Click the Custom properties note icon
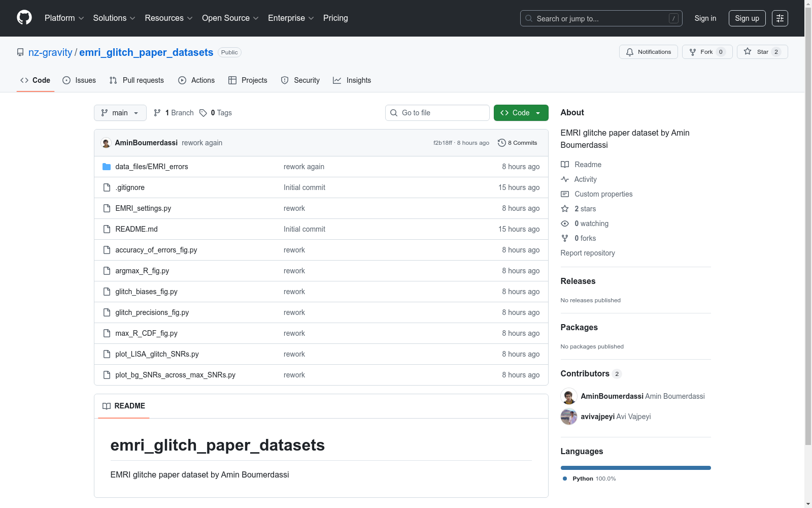The height and width of the screenshot is (508, 812). (565, 194)
